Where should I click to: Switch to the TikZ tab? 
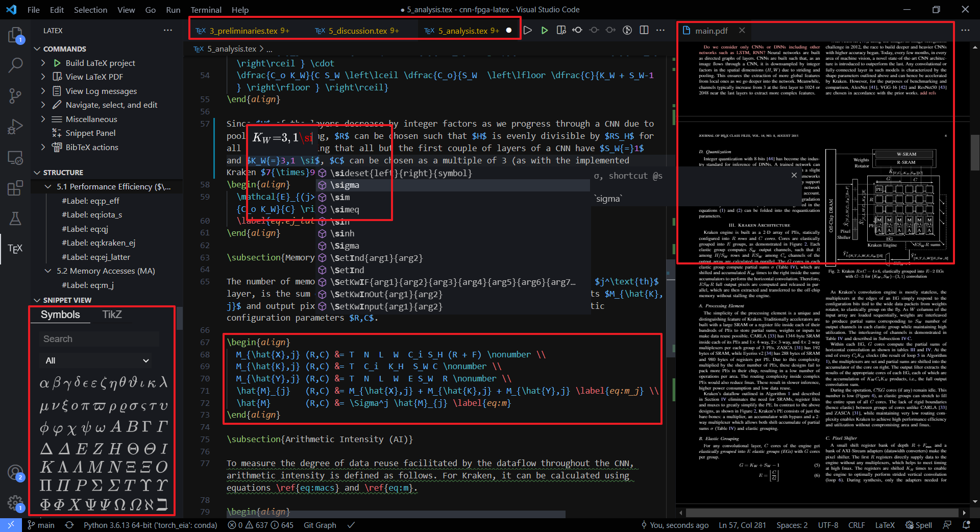(112, 315)
